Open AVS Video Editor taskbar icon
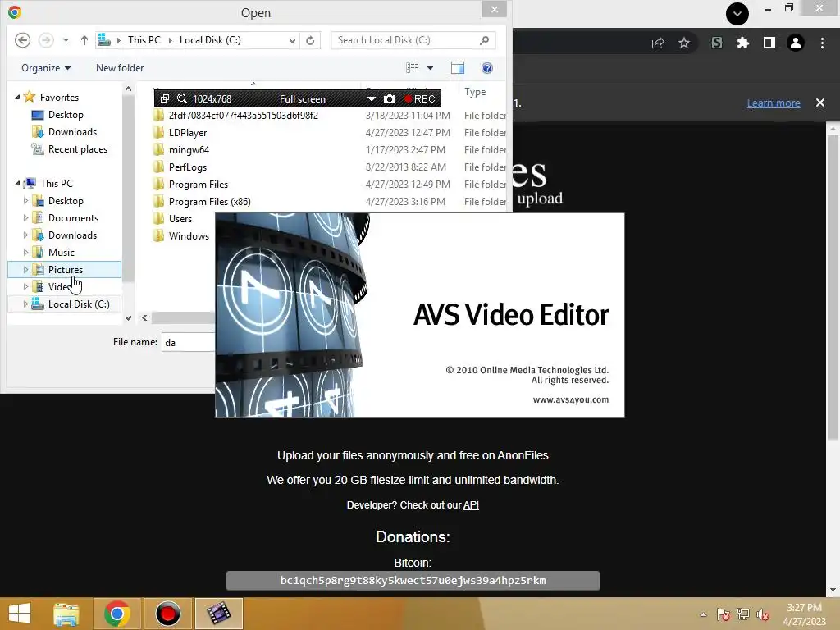Screen dimensions: 840x630 pyautogui.click(x=219, y=614)
